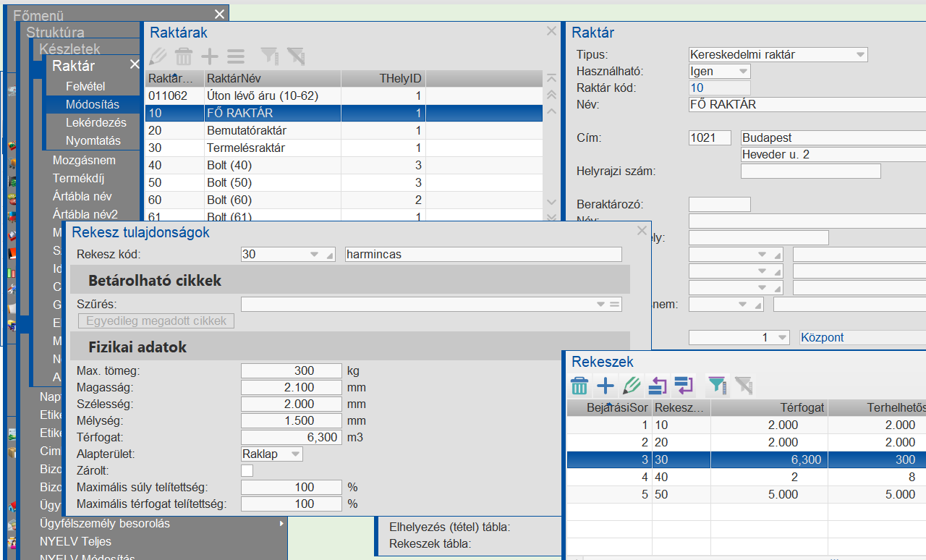Click the filter funnel icon in Rekeszek
The height and width of the screenshot is (560, 926).
[716, 386]
